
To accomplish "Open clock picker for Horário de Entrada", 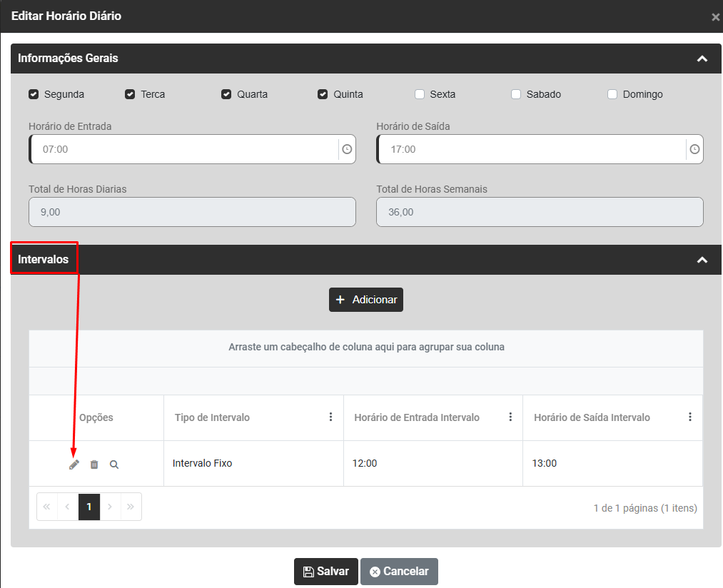I will click(347, 150).
